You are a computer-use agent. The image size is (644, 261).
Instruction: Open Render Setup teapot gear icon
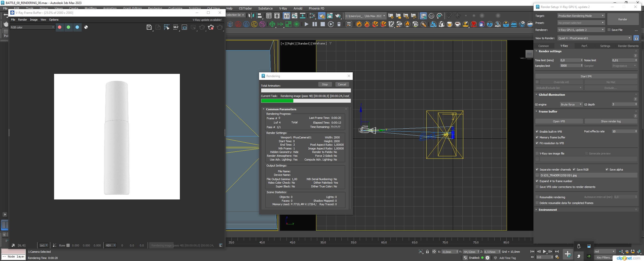coord(322,16)
